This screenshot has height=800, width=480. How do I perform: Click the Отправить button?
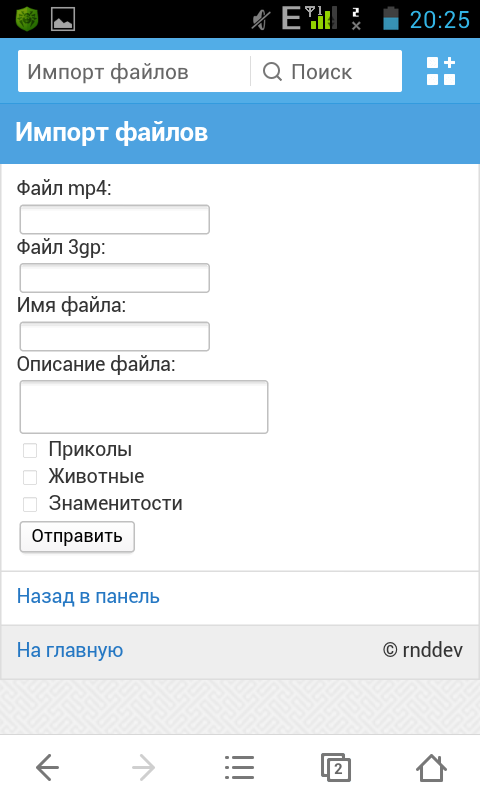pyautogui.click(x=77, y=536)
